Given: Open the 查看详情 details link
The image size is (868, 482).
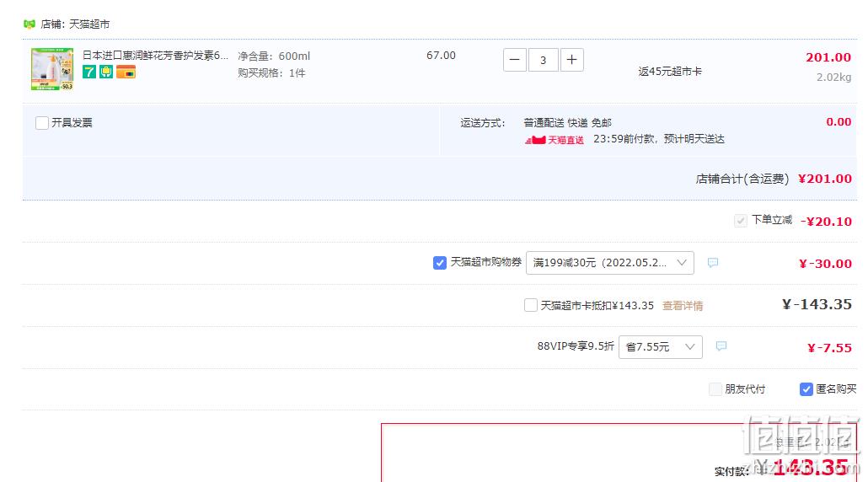Looking at the screenshot, I should pyautogui.click(x=683, y=306).
